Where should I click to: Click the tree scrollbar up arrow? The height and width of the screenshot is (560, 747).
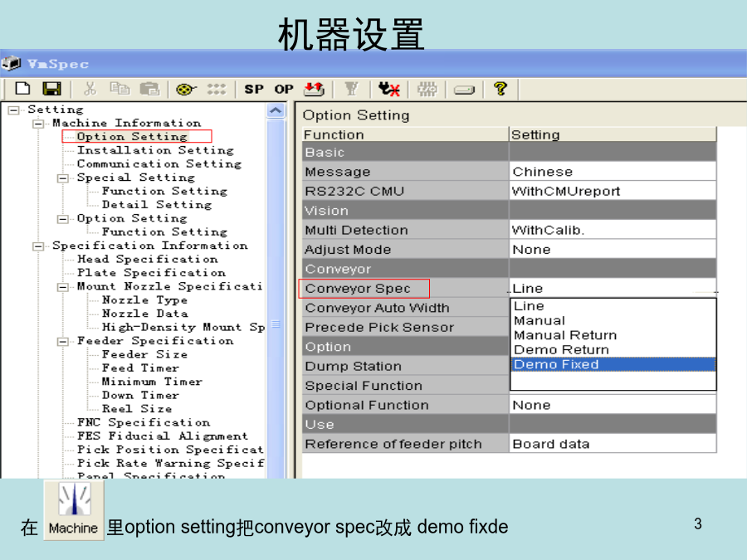[x=276, y=111]
